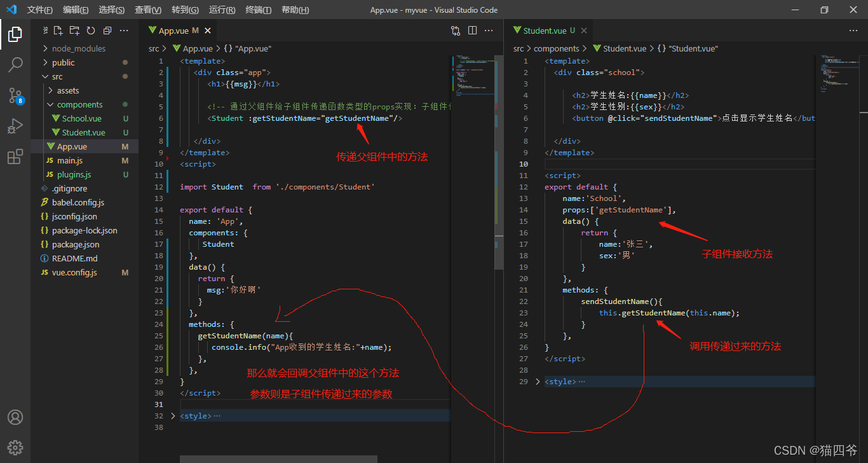Open the 帮助(H) menu
This screenshot has width=868, height=463.
coord(295,10)
